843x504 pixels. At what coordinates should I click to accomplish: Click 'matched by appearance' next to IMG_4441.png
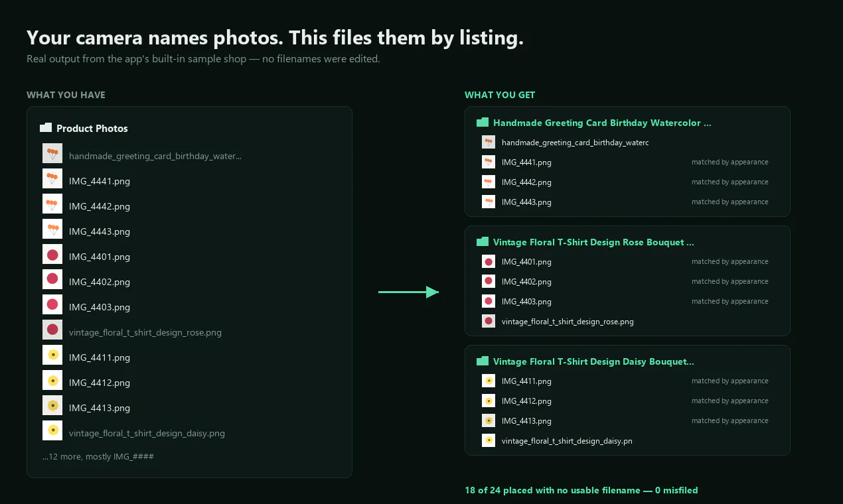tap(730, 162)
